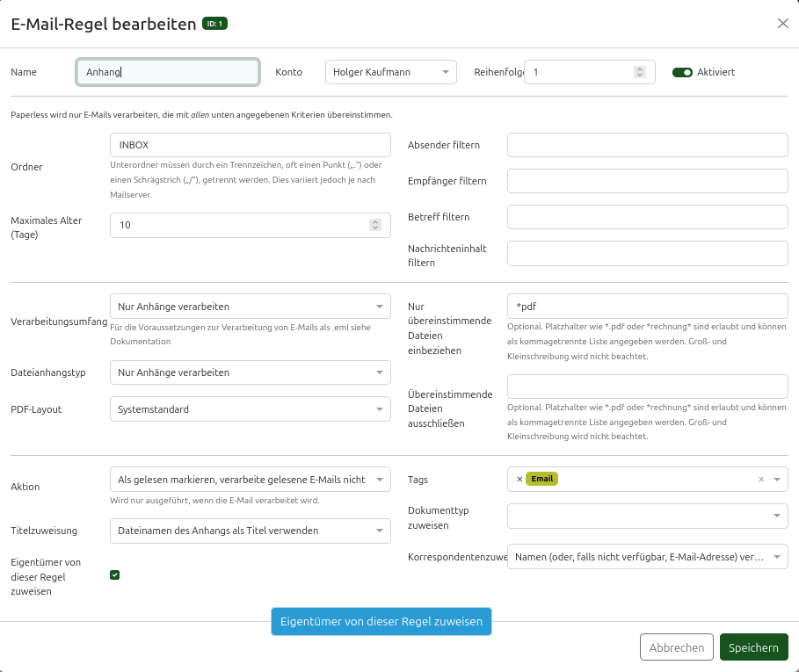The width and height of the screenshot is (799, 672).
Task: Remove the Email tag chip
Action: point(519,479)
